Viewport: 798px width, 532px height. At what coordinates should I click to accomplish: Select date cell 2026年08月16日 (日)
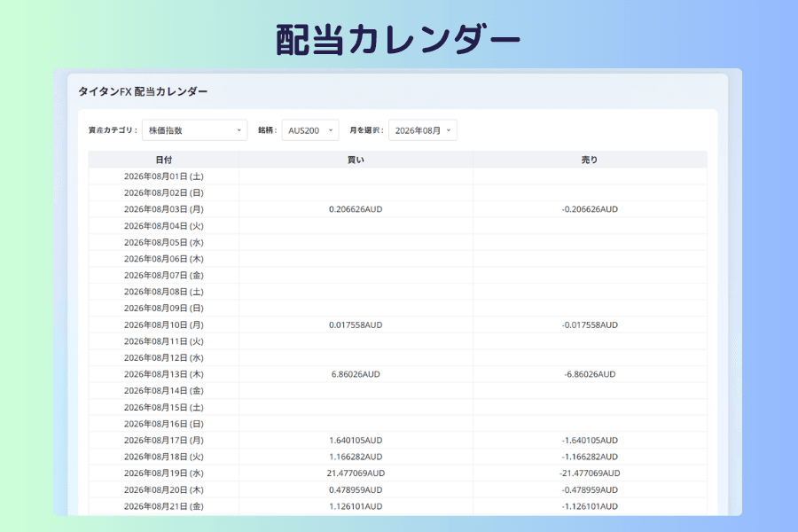point(164,424)
